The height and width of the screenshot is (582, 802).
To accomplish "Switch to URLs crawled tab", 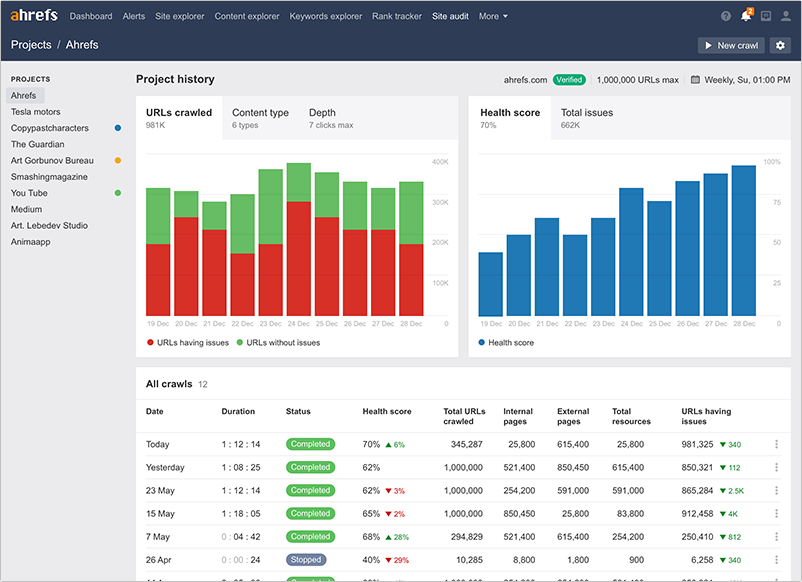I will (x=179, y=118).
